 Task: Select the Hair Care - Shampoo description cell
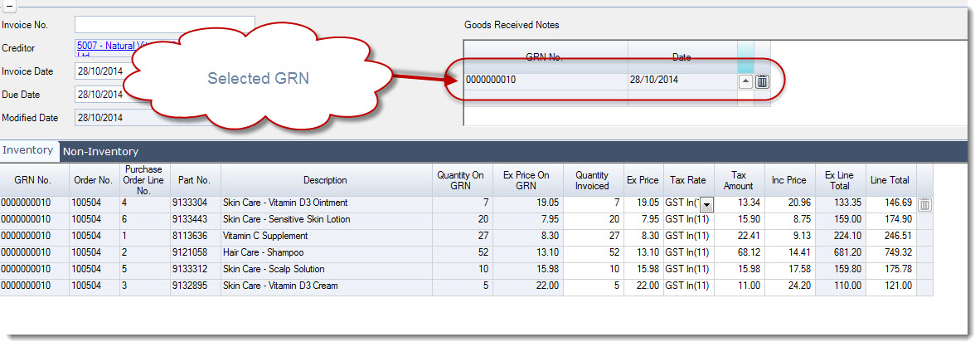[325, 252]
